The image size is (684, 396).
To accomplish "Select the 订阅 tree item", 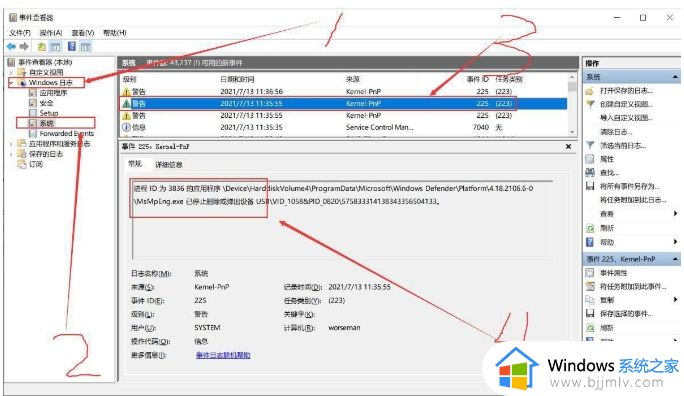I will coord(36,164).
